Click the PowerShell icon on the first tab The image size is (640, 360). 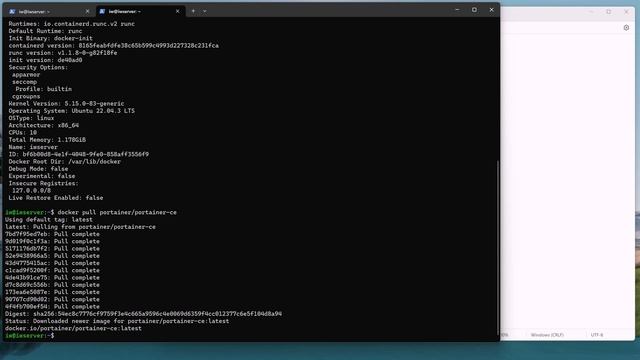click(12, 11)
